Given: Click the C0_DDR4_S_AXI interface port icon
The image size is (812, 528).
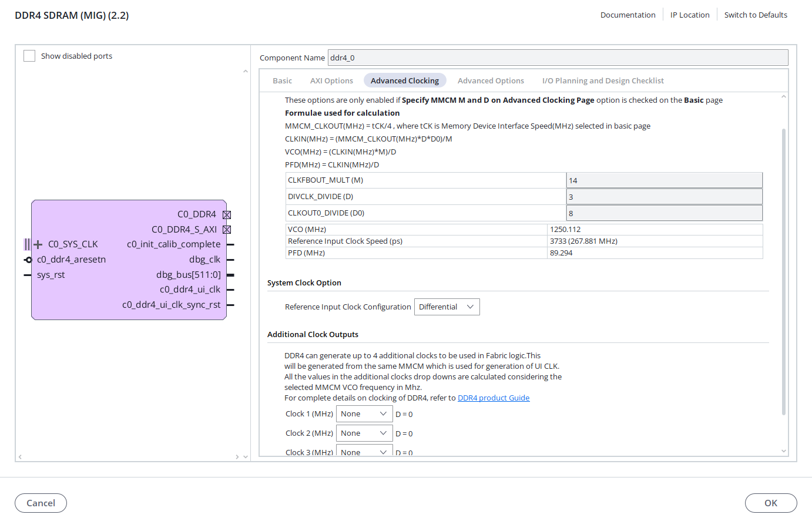Looking at the screenshot, I should point(227,230).
